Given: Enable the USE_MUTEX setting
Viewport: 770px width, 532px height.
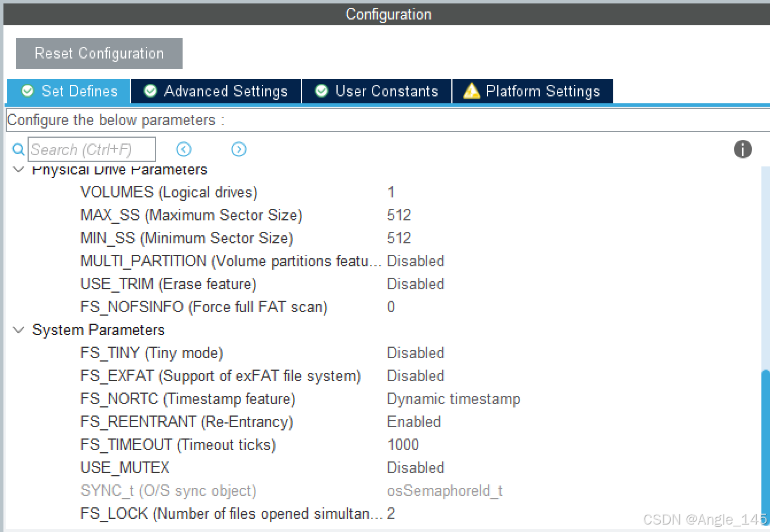Looking at the screenshot, I should [x=416, y=467].
